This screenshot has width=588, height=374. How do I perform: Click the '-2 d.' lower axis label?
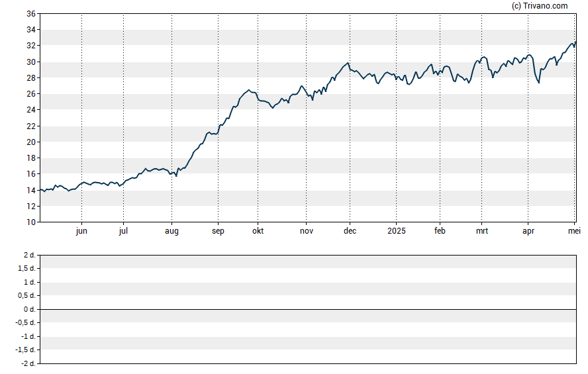click(x=28, y=363)
